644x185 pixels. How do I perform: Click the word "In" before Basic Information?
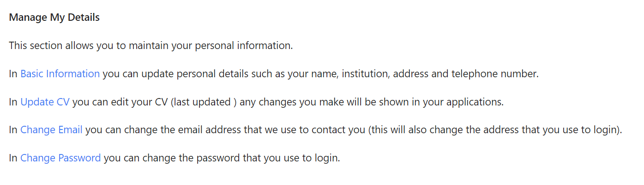[x=13, y=74]
